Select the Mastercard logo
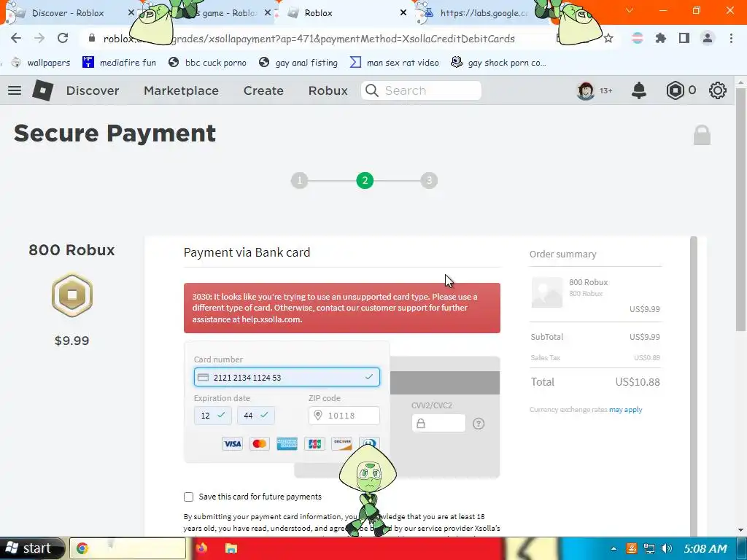Image resolution: width=747 pixels, height=560 pixels. (260, 444)
